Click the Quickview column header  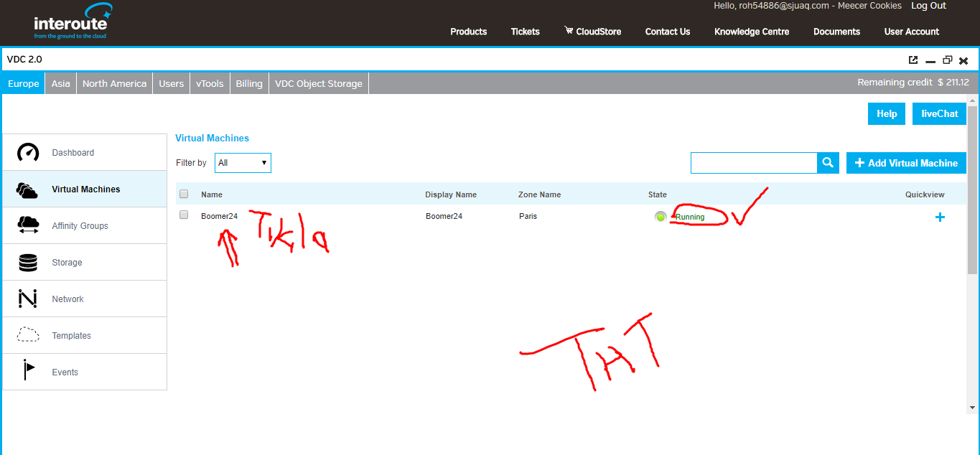click(x=925, y=194)
